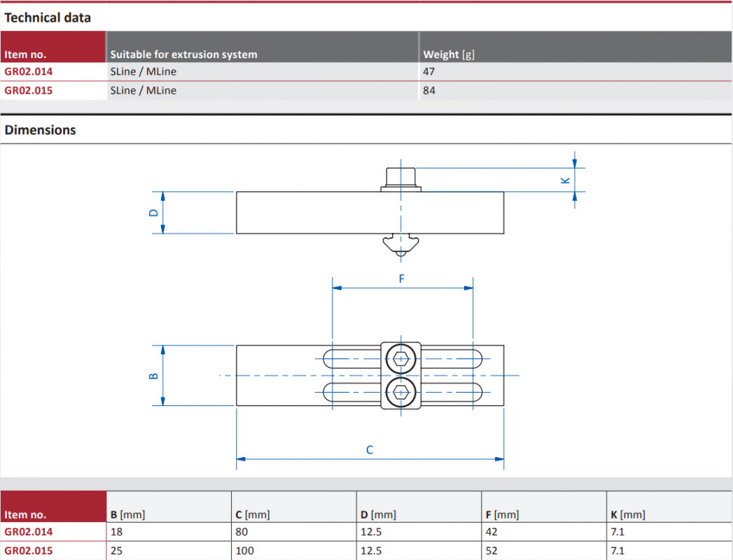
Task: Click the K value "7.1" for GR02.015
Action: [x=617, y=551]
